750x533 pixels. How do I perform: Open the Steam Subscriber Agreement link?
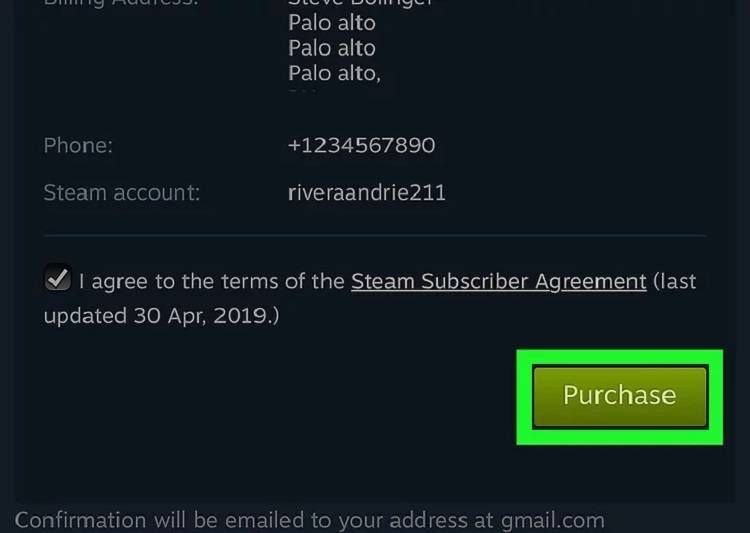click(498, 281)
